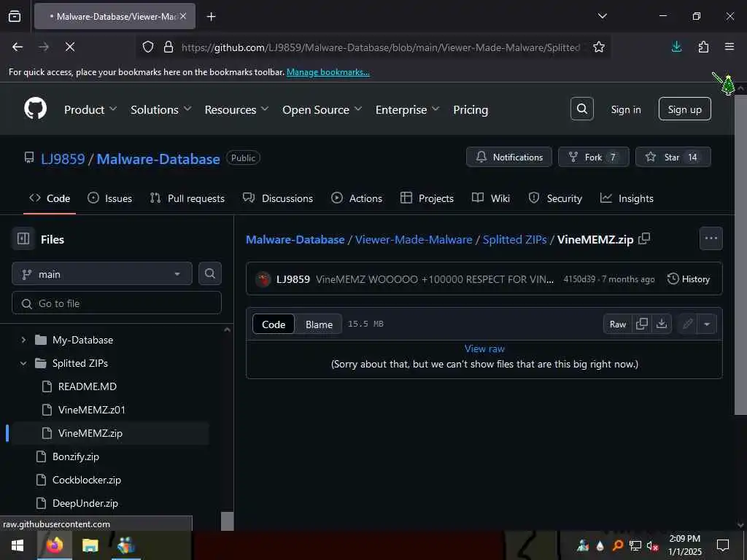Click the LJ9859 commit author avatar
747x560 pixels.
click(x=263, y=279)
